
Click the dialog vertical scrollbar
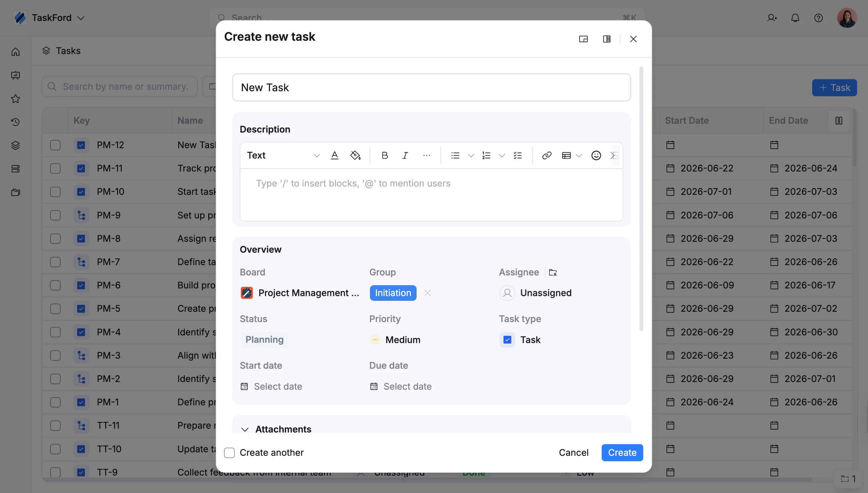click(641, 199)
